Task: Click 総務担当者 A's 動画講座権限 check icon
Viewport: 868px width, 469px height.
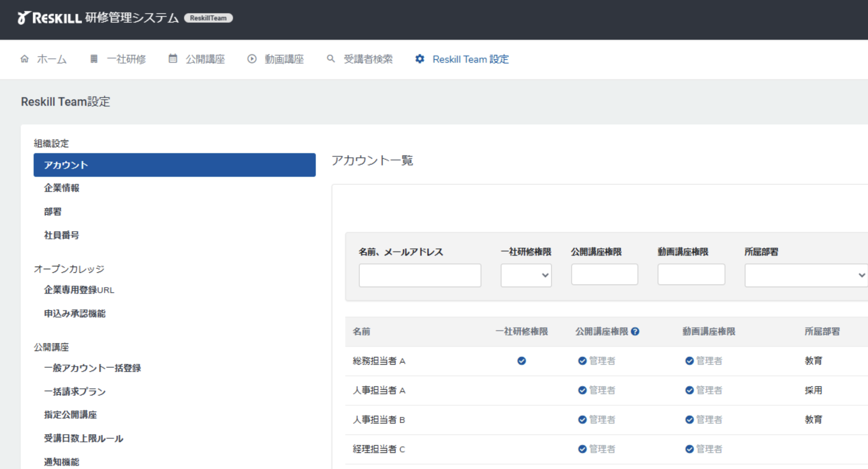Action: pyautogui.click(x=689, y=361)
